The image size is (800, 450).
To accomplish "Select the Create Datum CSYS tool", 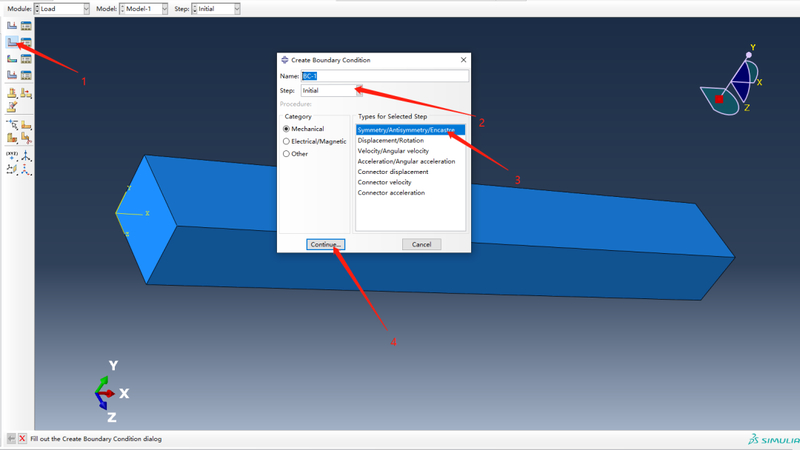I will tap(26, 168).
